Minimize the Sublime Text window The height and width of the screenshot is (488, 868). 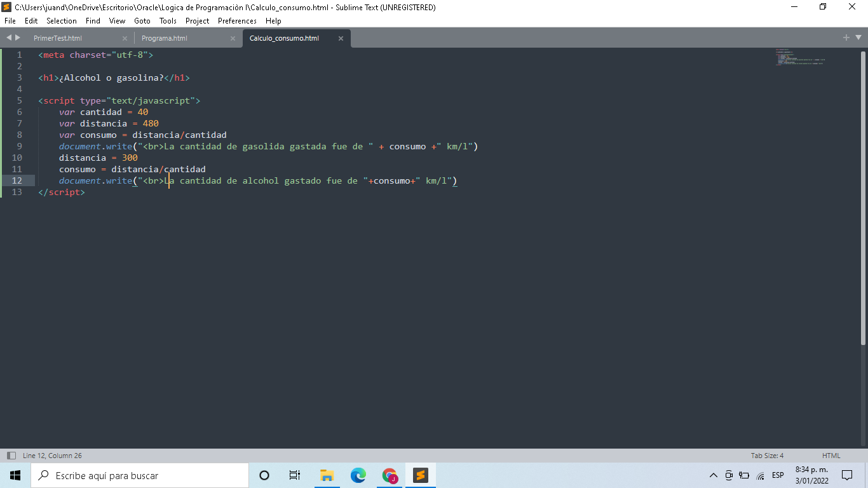(x=794, y=7)
